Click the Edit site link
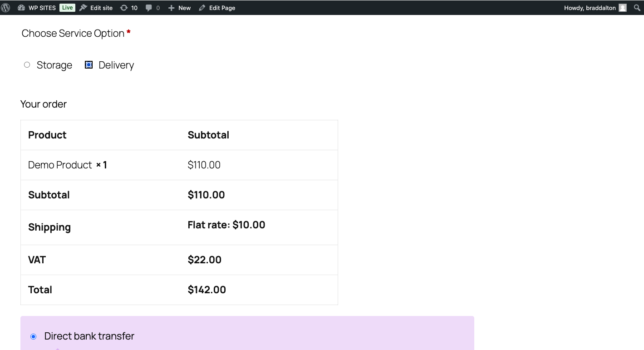 point(101,8)
